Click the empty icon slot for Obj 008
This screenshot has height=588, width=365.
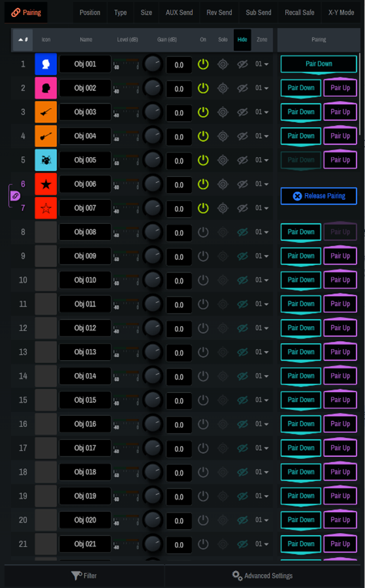[46, 232]
